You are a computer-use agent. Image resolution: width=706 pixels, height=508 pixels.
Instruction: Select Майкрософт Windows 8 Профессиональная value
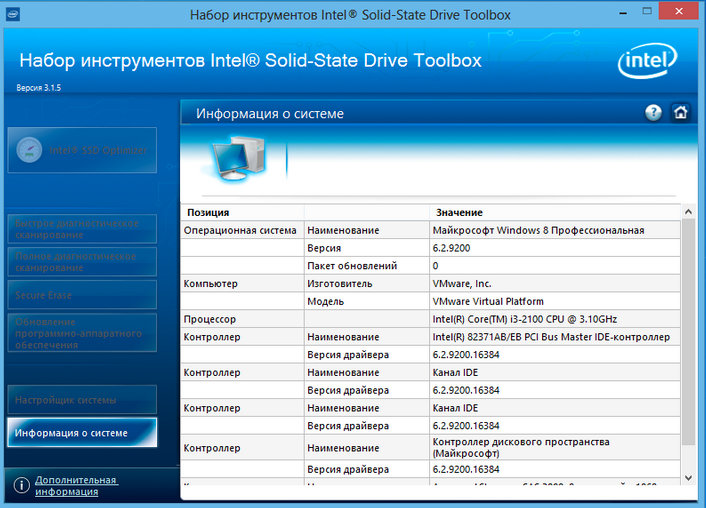pos(538,230)
